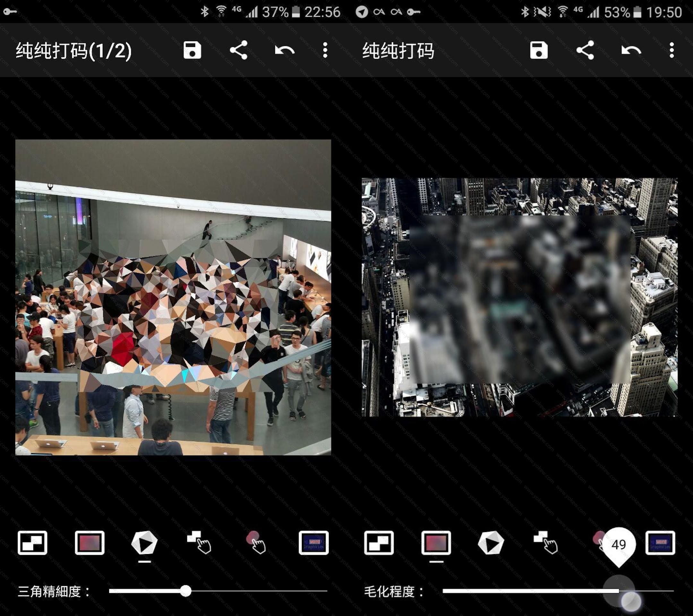
Task: Undo last edit in right screen
Action: (631, 50)
